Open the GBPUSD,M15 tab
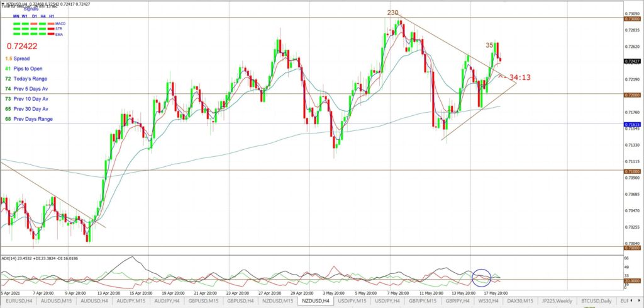Image resolution: width=644 pixels, height=308 pixels. click(203, 302)
